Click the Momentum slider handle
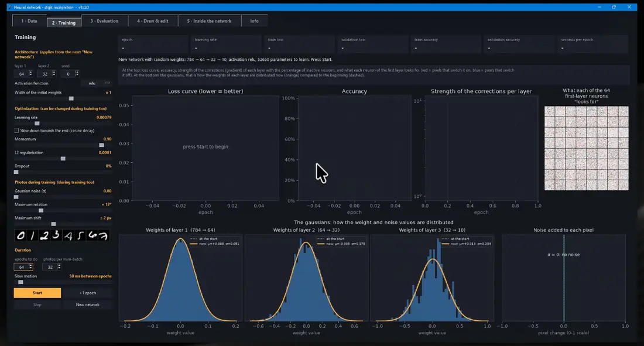Viewport: 644px width, 346px height. click(x=101, y=145)
